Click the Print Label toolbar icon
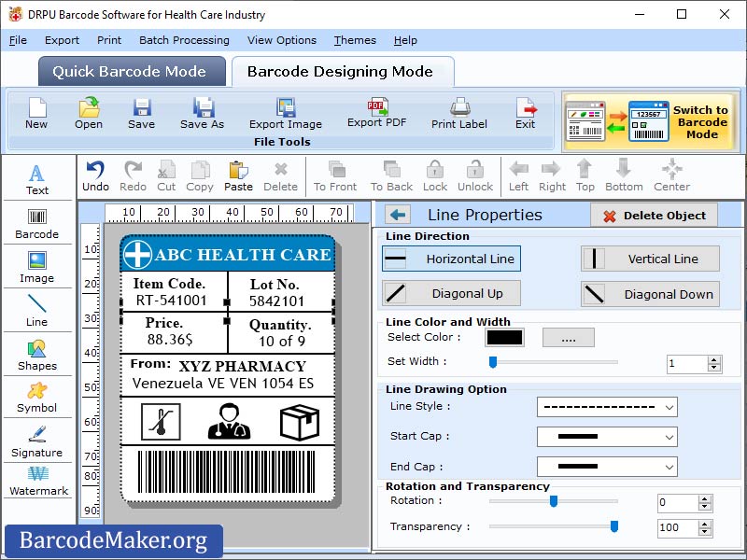This screenshot has width=747, height=560. tap(458, 114)
